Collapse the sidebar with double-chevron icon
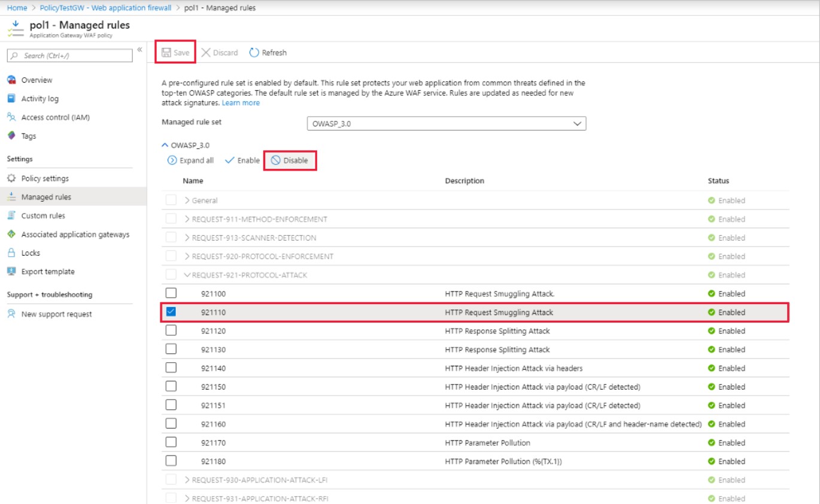The width and height of the screenshot is (820, 504). coord(139,50)
